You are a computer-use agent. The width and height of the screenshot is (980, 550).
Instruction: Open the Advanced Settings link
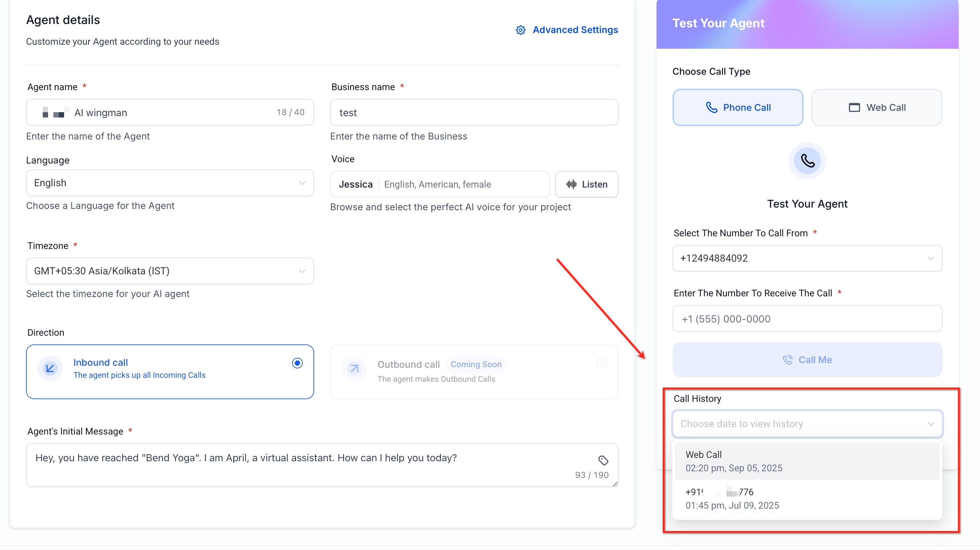click(575, 30)
